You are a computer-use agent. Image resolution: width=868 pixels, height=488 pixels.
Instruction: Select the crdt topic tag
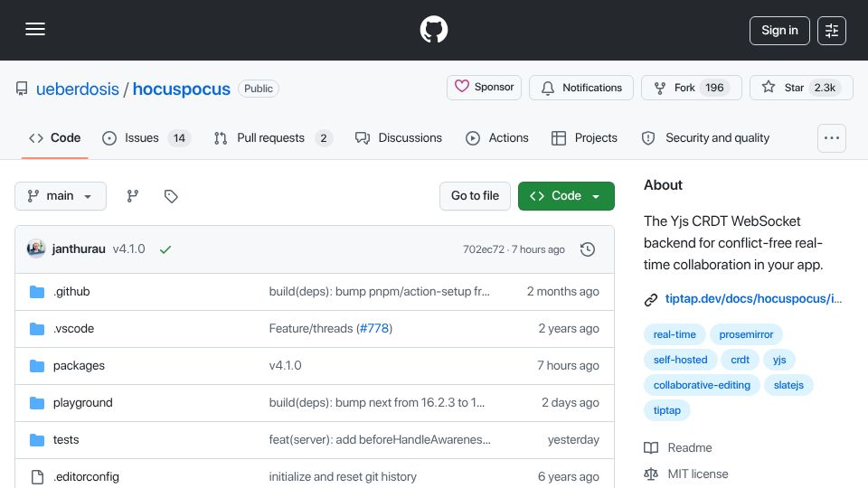tap(740, 360)
